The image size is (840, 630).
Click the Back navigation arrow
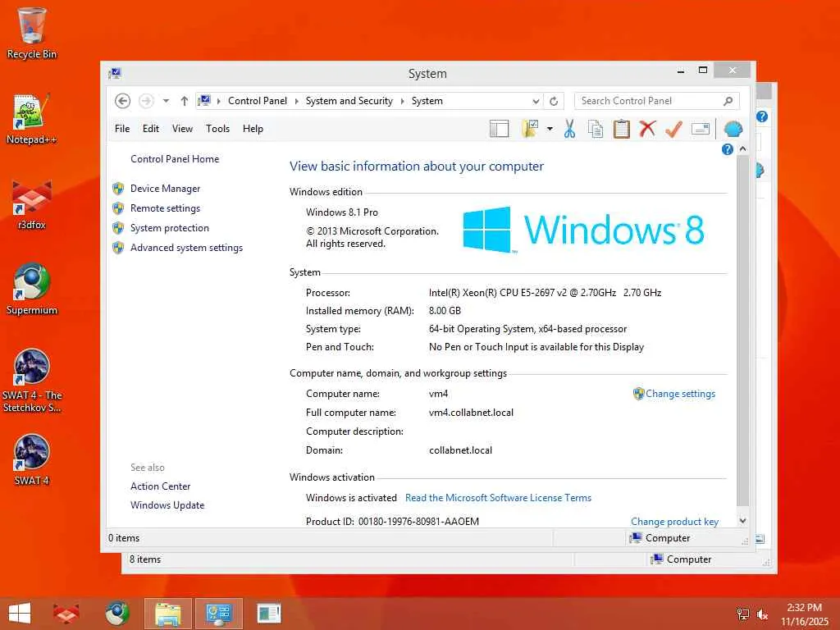pyautogui.click(x=122, y=101)
